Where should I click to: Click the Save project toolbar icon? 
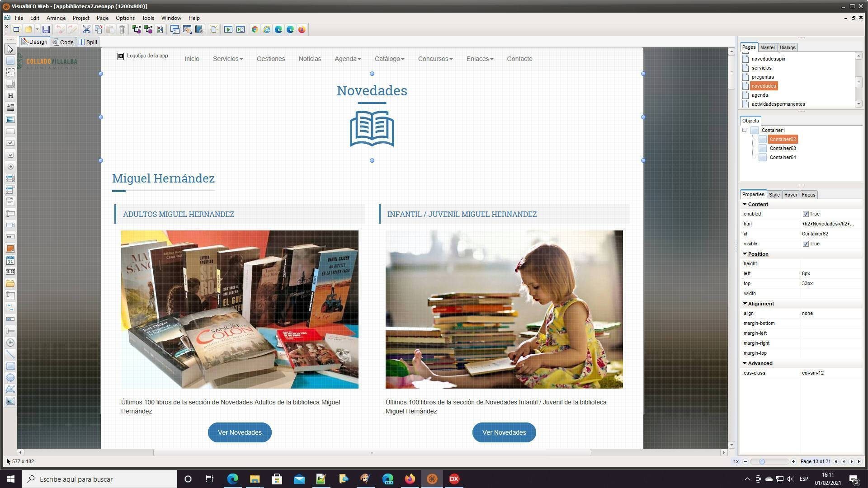pos(46,29)
